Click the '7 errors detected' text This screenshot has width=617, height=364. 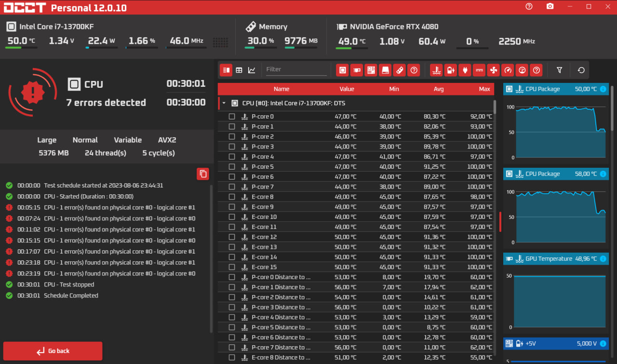(106, 103)
